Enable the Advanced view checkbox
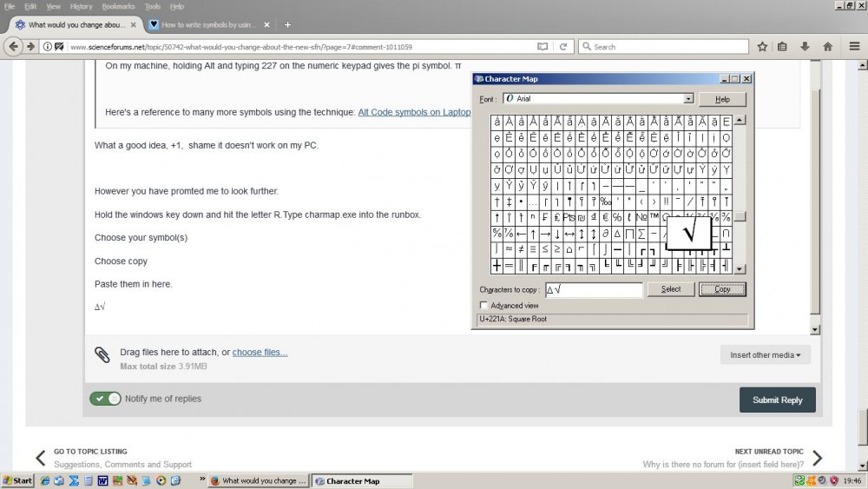 (483, 306)
